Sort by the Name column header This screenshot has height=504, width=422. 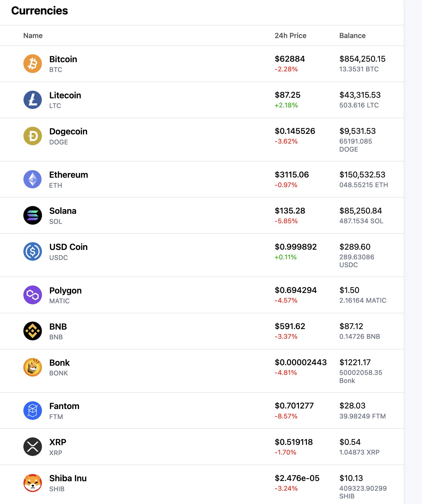coord(33,36)
